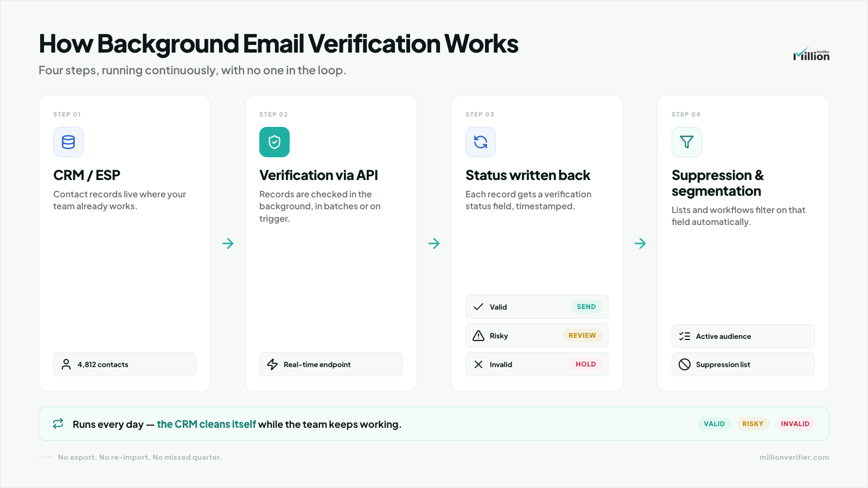
Task: Click the Status written back heading
Action: pyautogui.click(x=528, y=175)
